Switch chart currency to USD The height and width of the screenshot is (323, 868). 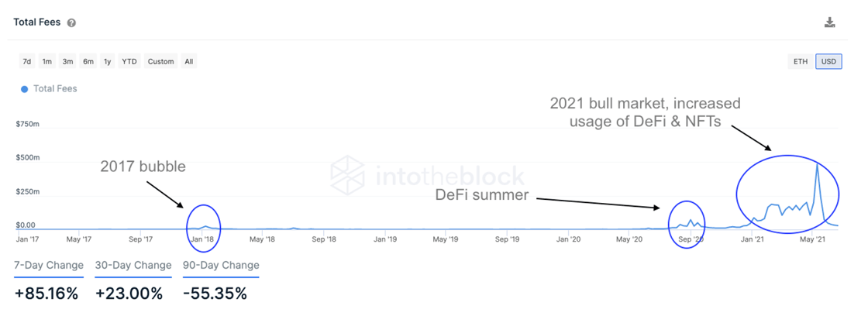828,61
